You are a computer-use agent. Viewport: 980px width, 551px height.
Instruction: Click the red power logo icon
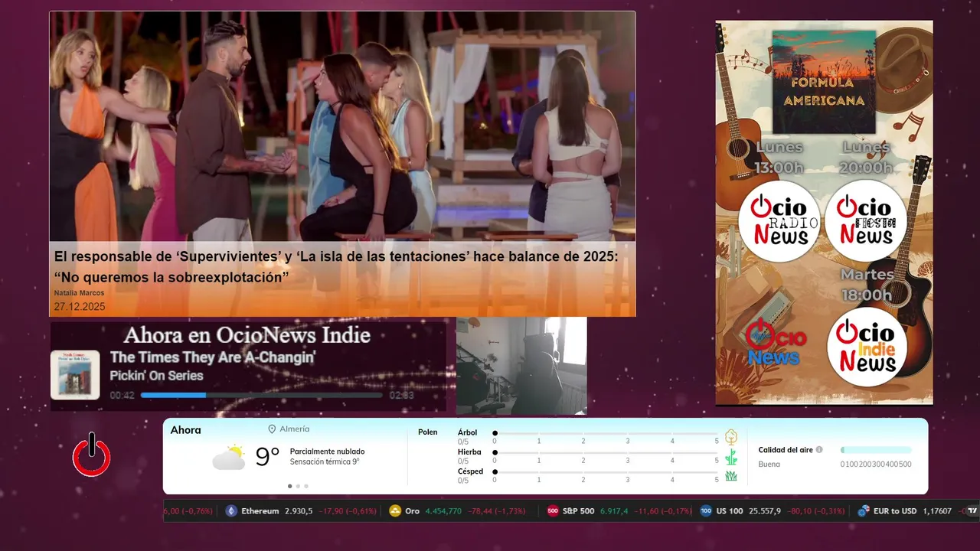[x=92, y=455]
